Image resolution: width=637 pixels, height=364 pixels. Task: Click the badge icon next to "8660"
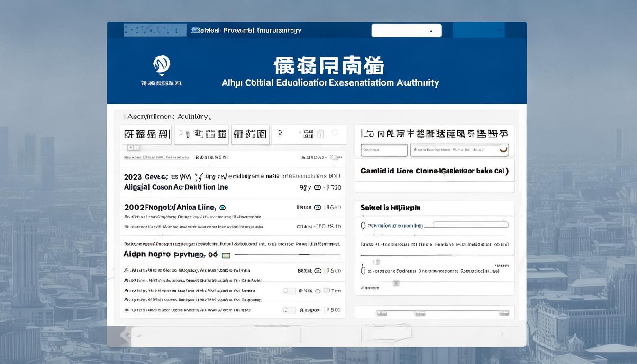pos(318,208)
